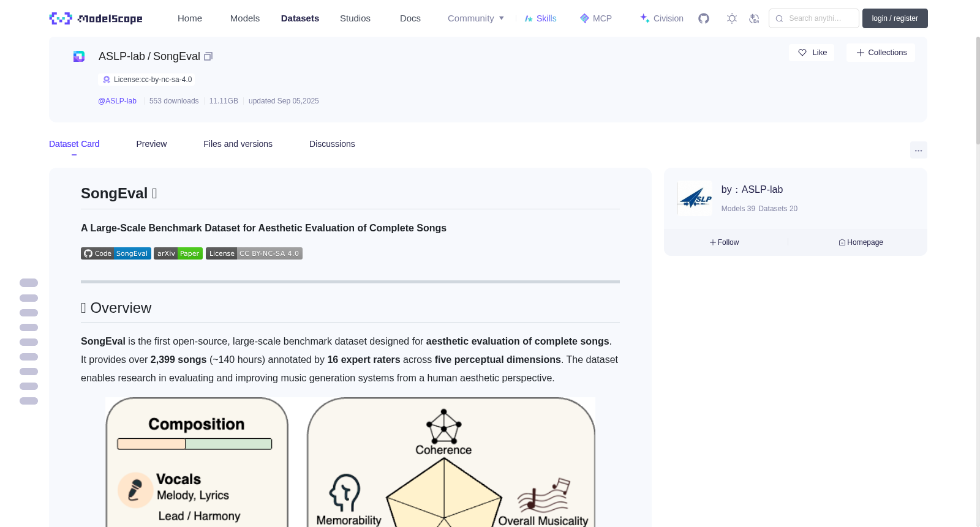Switch to the Dataset Card tab
The height and width of the screenshot is (527, 980).
click(74, 144)
